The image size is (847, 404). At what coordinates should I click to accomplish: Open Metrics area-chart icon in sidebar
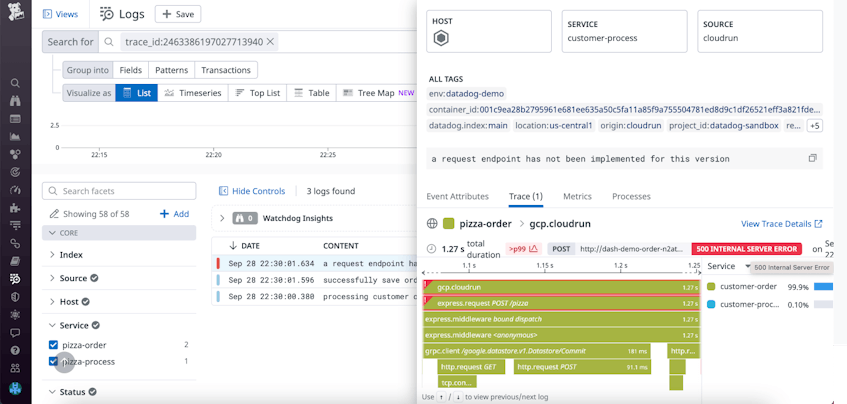click(x=15, y=137)
